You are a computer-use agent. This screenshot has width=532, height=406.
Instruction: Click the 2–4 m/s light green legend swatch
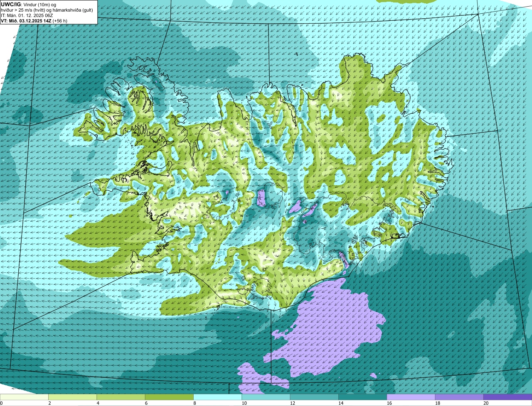click(x=73, y=397)
